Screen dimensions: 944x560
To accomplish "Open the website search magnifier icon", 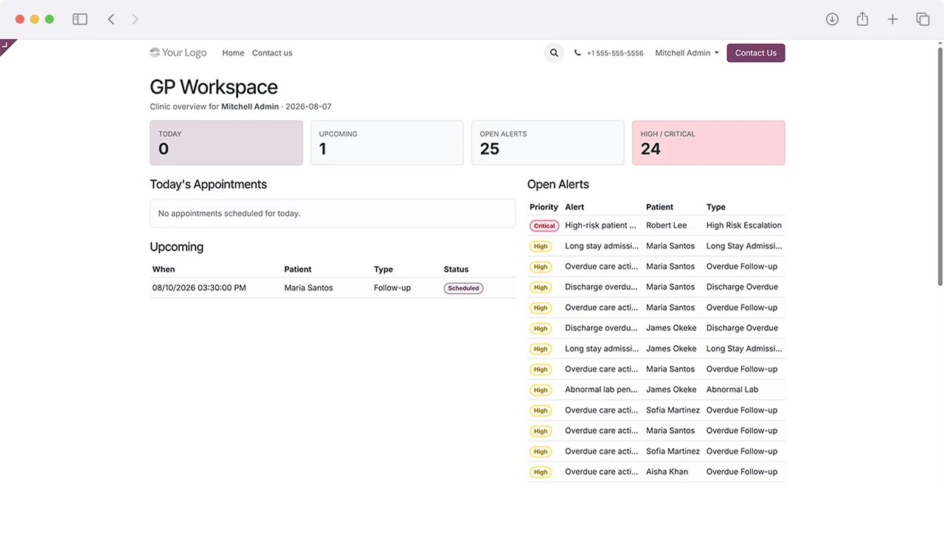I will click(554, 53).
